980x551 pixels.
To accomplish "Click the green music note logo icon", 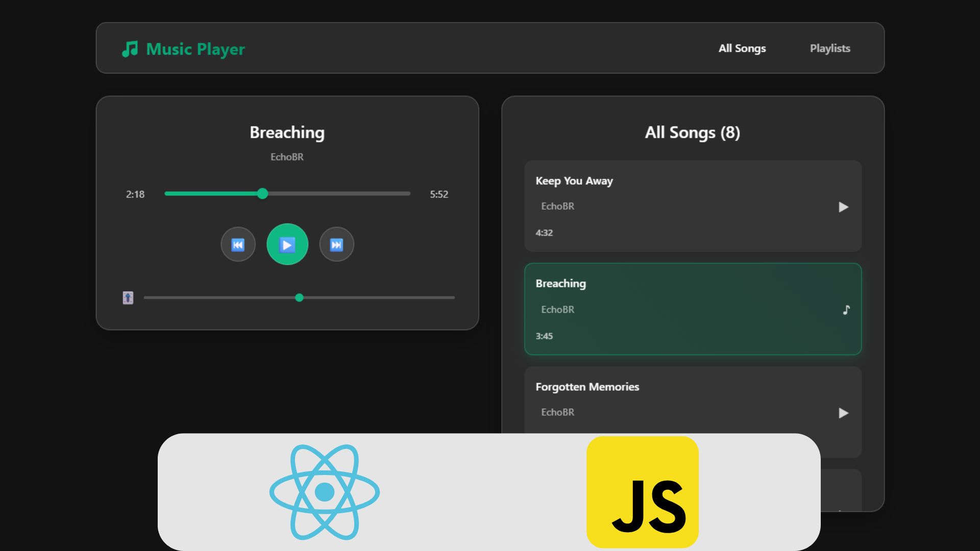I will tap(130, 49).
